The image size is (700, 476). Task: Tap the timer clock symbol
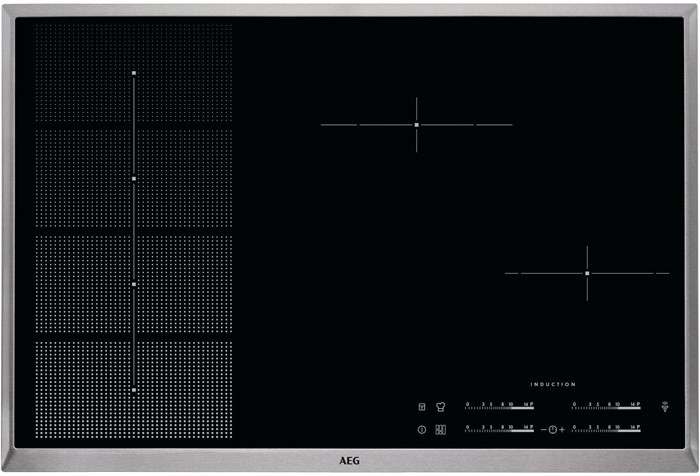553,430
